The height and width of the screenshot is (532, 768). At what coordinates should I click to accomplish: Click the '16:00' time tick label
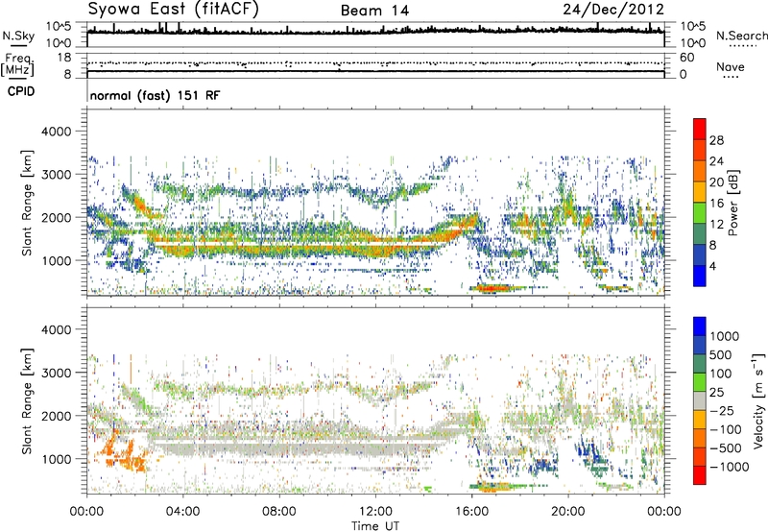pyautogui.click(x=471, y=512)
